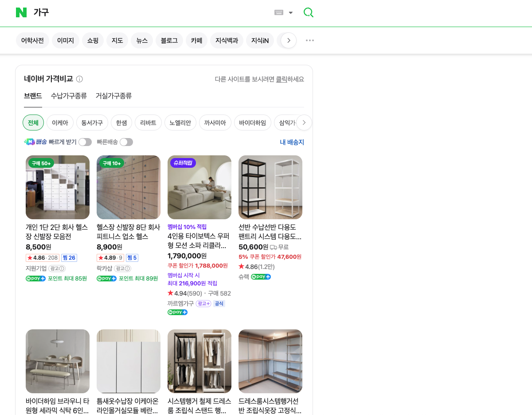Click the 슈퍼적립 badge on sofa image
532x415 pixels.
tap(183, 163)
